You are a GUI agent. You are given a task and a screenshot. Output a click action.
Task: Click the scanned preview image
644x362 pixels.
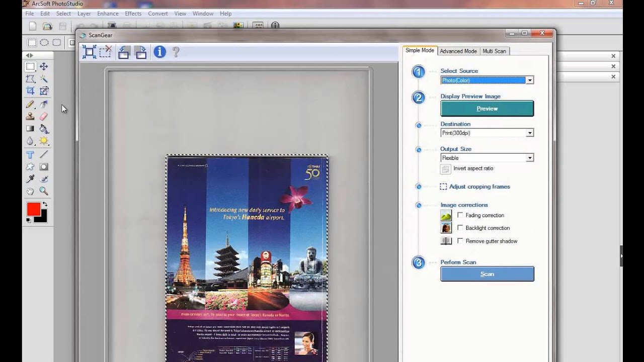[x=247, y=258]
